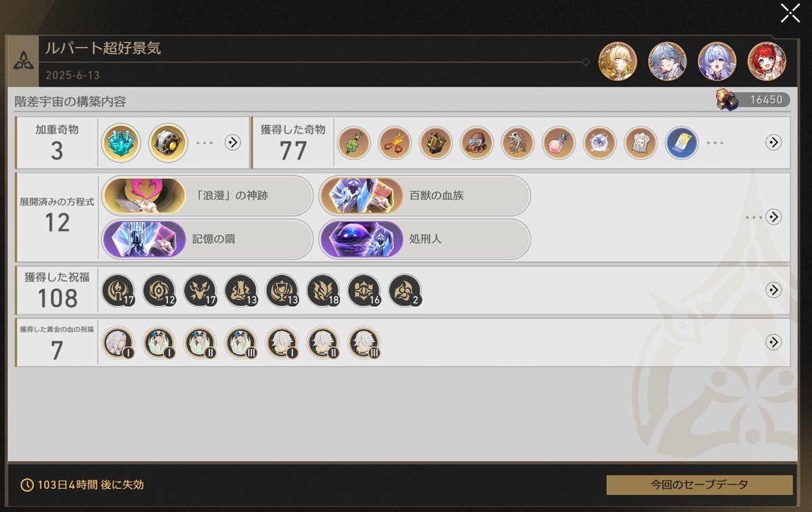Click the 今回のセーブデータ button
This screenshot has width=812, height=512.
pyautogui.click(x=700, y=485)
